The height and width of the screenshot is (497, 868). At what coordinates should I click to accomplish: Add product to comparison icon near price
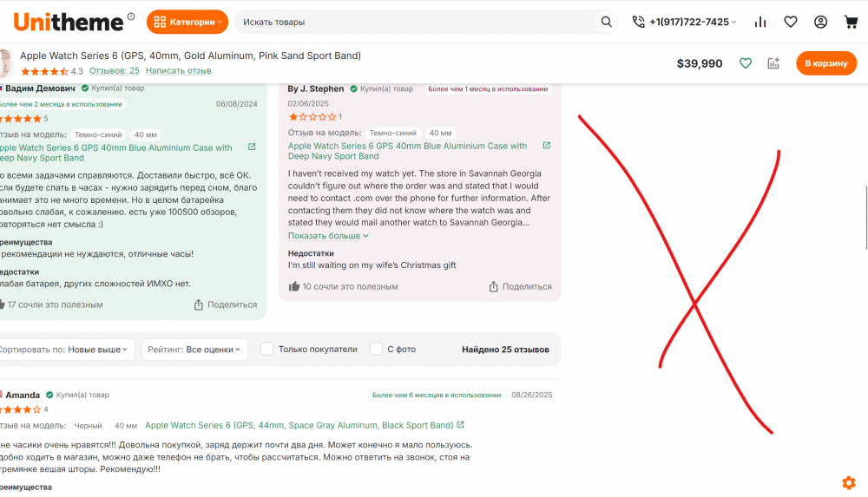coord(773,63)
